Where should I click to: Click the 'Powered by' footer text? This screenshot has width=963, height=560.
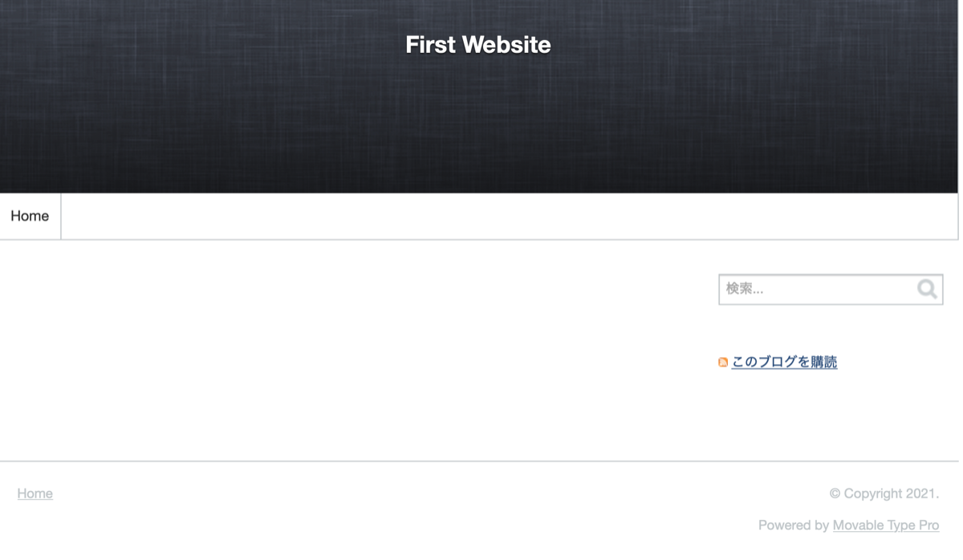(794, 525)
